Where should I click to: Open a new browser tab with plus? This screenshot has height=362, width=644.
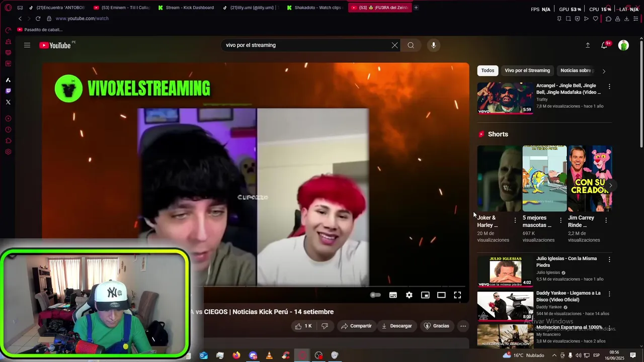pyautogui.click(x=416, y=8)
